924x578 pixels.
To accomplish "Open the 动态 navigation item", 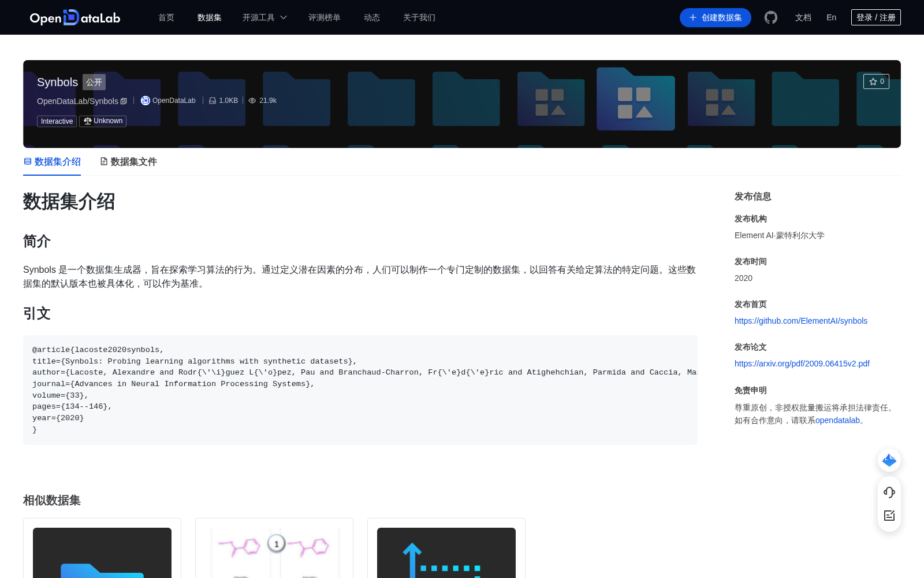I will (372, 17).
